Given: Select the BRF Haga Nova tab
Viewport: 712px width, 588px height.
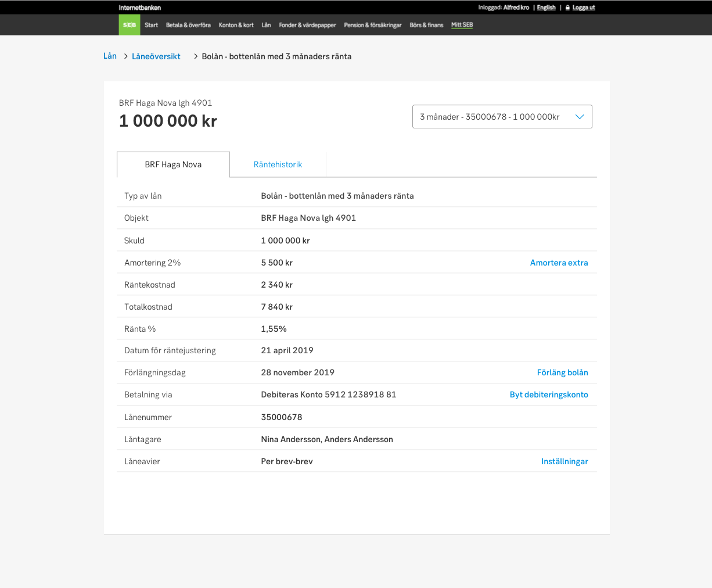Looking at the screenshot, I should click(x=172, y=164).
